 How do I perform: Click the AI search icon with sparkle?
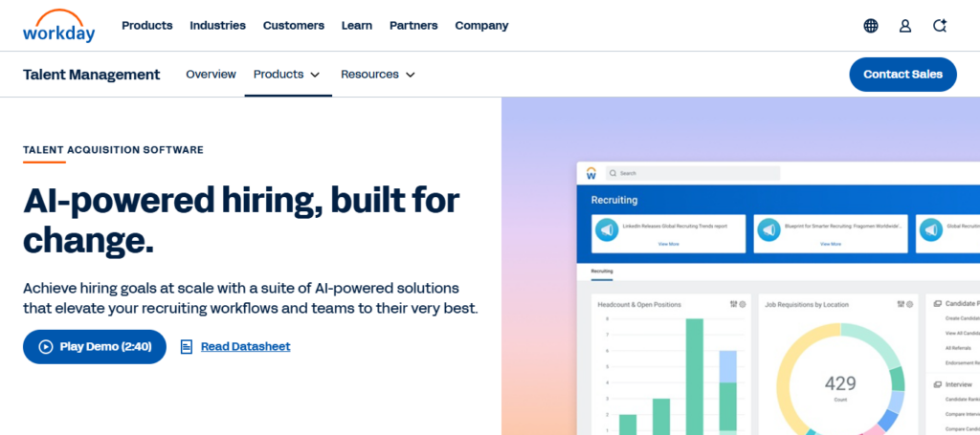[940, 26]
